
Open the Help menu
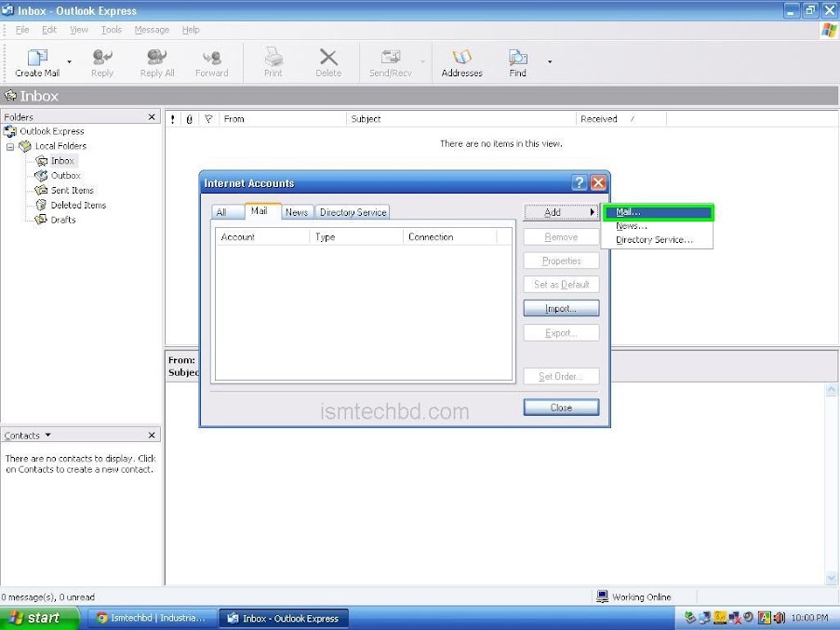click(x=191, y=30)
